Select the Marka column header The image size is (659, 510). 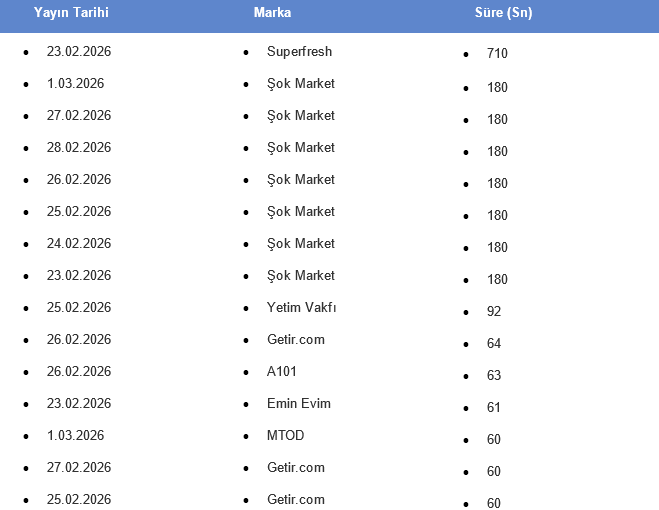pyautogui.click(x=273, y=13)
